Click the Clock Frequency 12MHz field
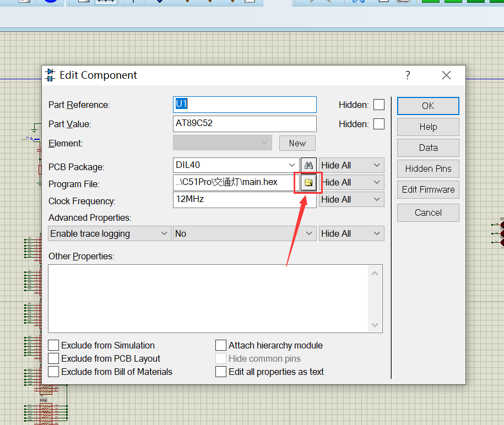The height and width of the screenshot is (425, 504). pos(245,199)
